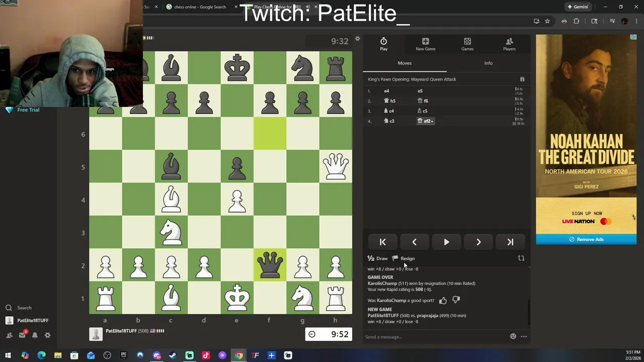Open Search in the left sidebar

(x=18, y=308)
